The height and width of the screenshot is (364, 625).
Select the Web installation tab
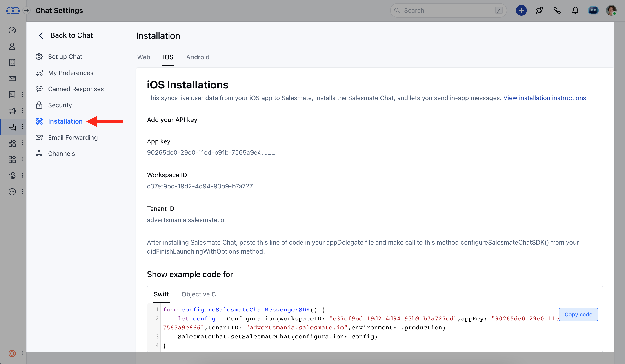144,57
